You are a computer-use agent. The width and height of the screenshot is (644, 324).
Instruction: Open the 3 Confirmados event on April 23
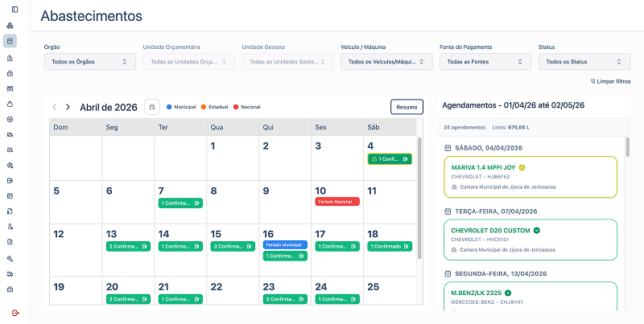coord(285,299)
